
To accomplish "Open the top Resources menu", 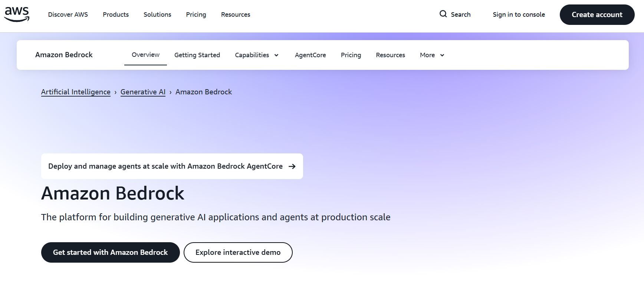I will pos(236,14).
